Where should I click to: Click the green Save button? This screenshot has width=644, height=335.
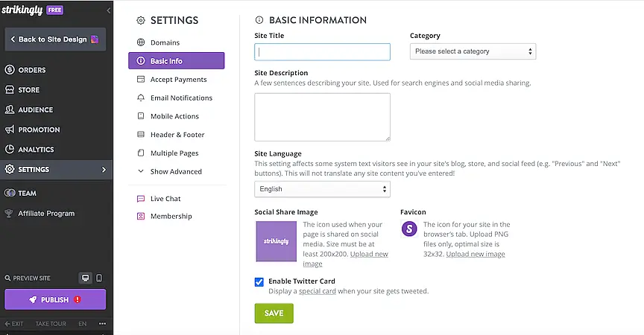pos(274,313)
